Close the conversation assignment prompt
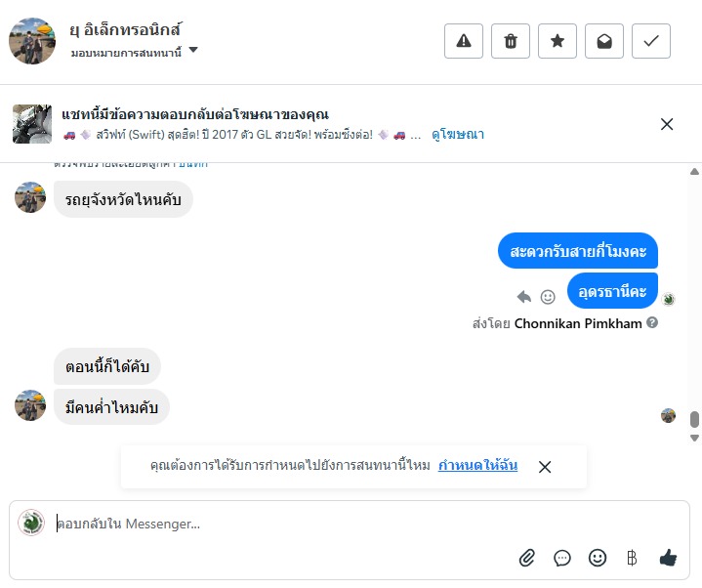Screen dimensions: 702x588 (545, 467)
